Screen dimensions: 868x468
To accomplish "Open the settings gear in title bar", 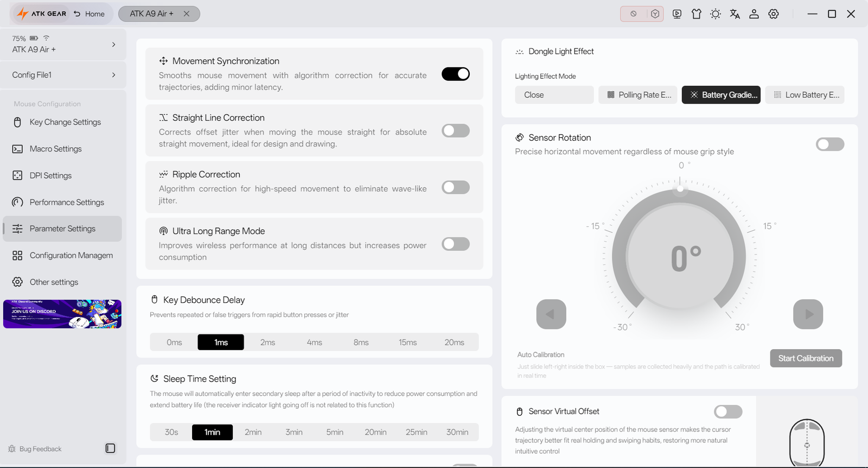I will (774, 14).
